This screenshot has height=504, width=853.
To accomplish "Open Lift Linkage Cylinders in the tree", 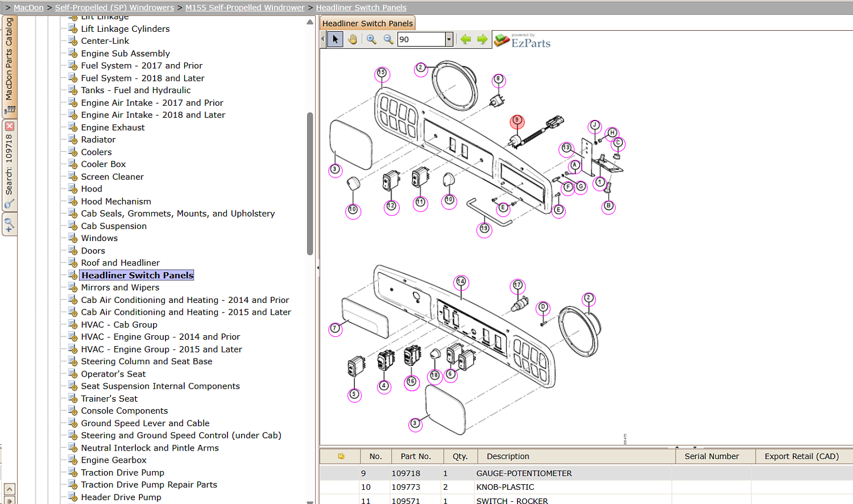I will click(x=125, y=29).
